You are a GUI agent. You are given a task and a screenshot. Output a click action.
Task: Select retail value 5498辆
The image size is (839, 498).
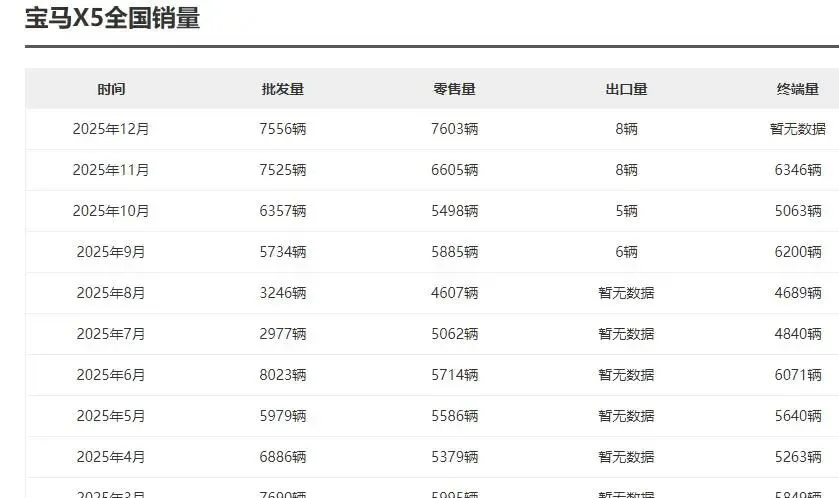point(454,211)
